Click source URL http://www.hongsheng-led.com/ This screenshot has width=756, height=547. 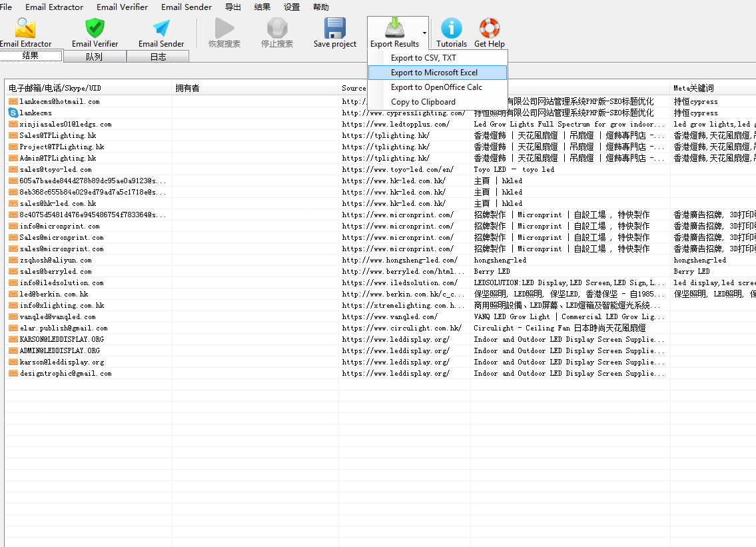(x=400, y=260)
